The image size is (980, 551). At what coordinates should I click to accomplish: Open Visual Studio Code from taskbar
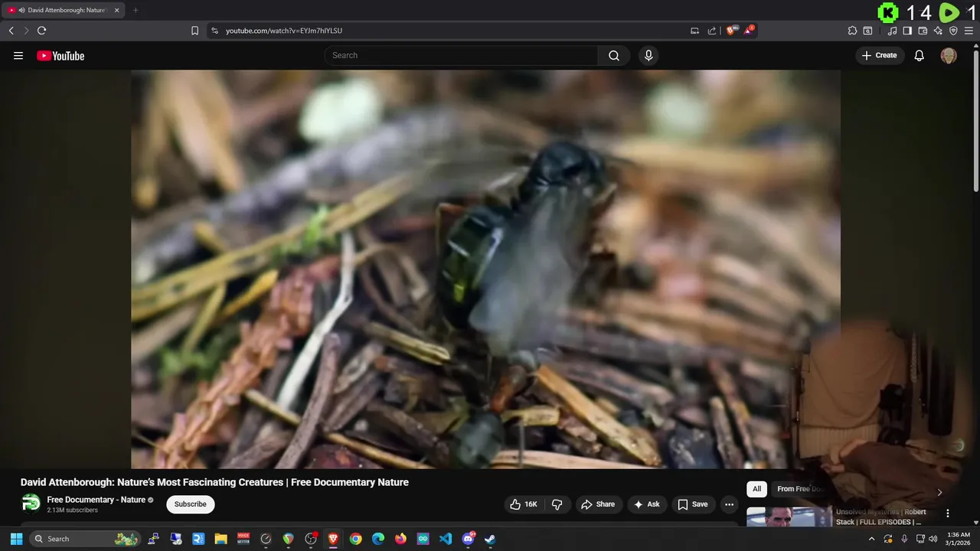(446, 539)
